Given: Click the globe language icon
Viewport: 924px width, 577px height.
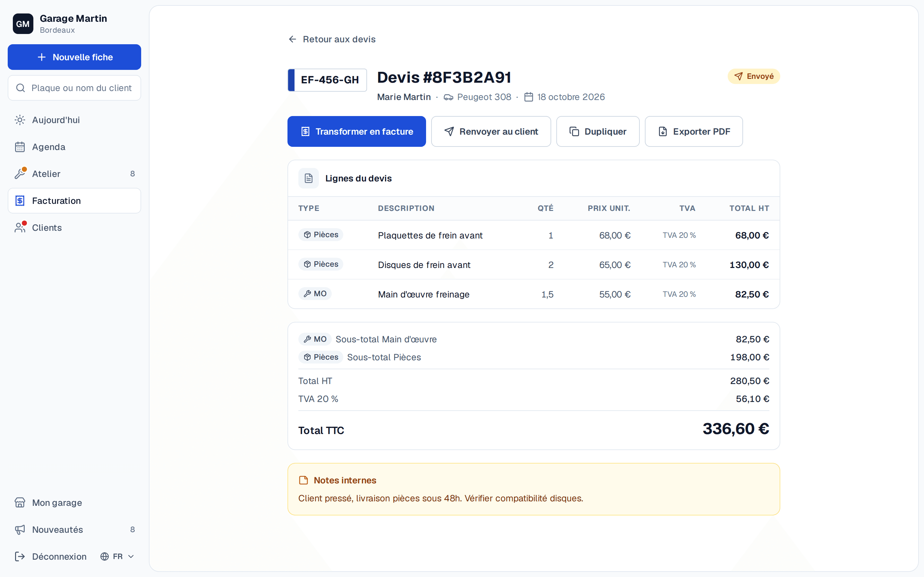Looking at the screenshot, I should [x=105, y=556].
